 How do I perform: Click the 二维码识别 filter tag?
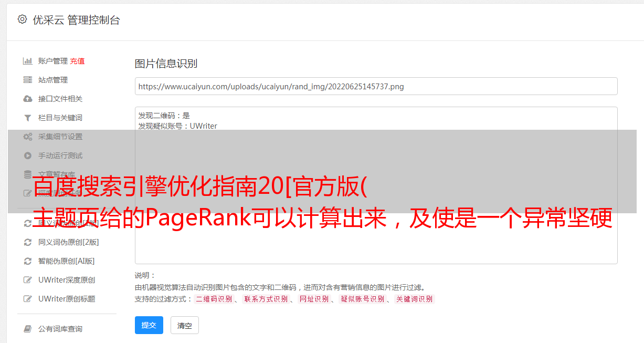[214, 299]
